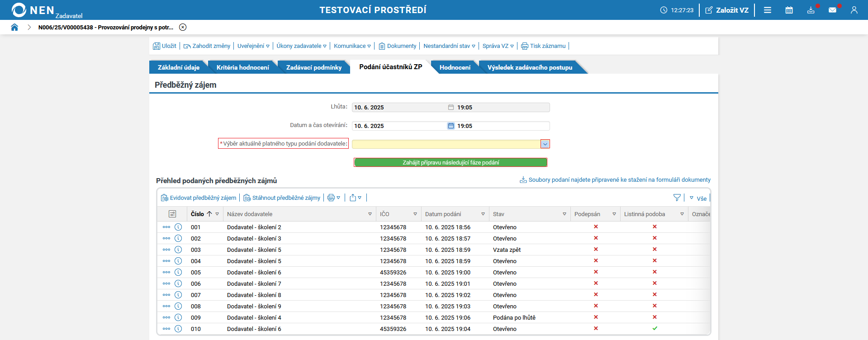Open the print options dropdown in table toolbar

point(334,198)
